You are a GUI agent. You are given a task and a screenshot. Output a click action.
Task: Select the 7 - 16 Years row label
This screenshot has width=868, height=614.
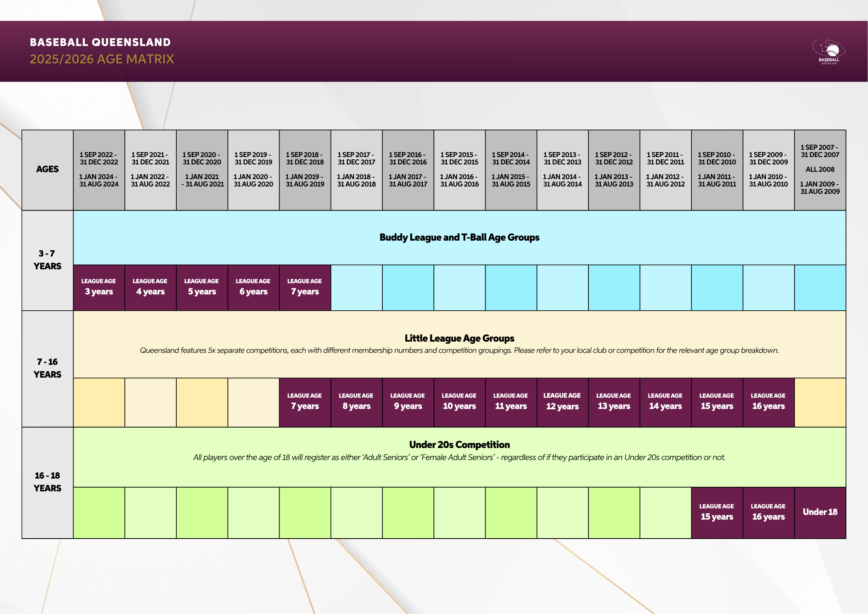coord(48,368)
